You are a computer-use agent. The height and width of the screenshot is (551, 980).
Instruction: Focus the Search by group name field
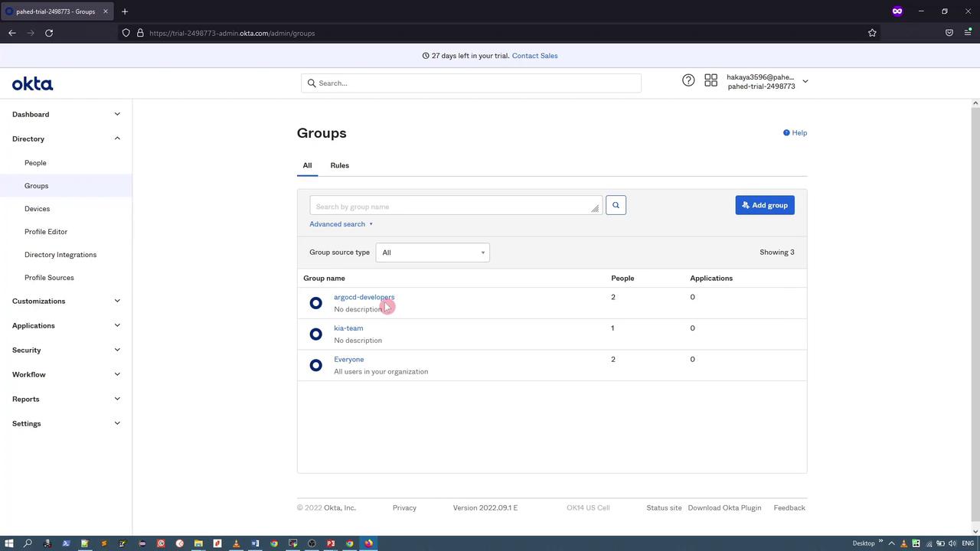click(452, 206)
